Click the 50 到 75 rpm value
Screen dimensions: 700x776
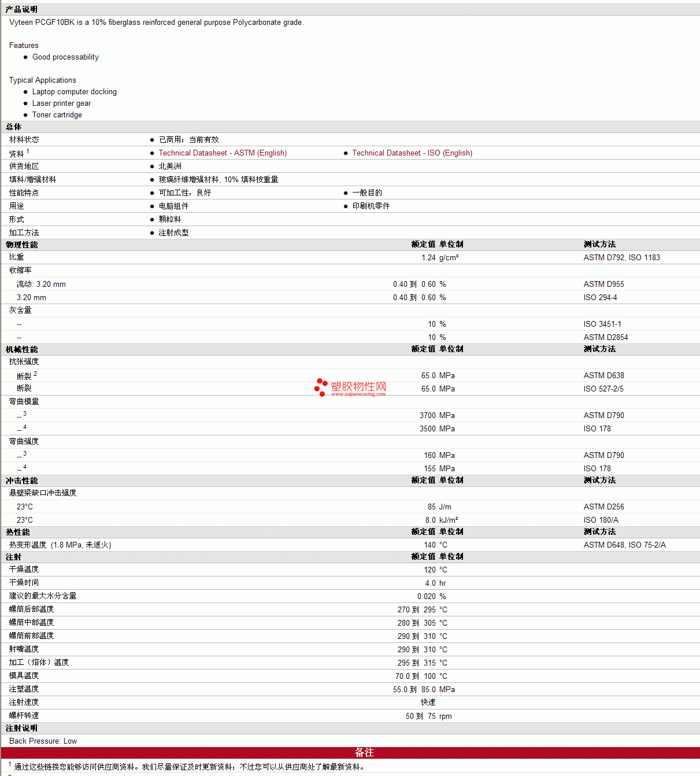[x=429, y=716]
